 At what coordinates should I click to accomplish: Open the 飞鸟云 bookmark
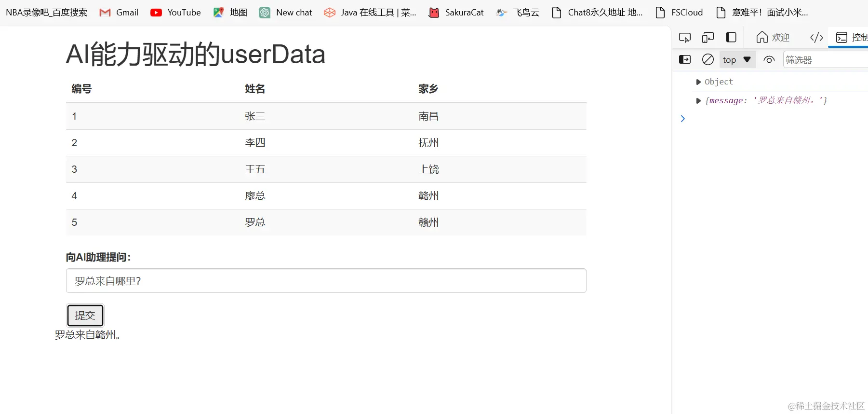click(x=518, y=13)
